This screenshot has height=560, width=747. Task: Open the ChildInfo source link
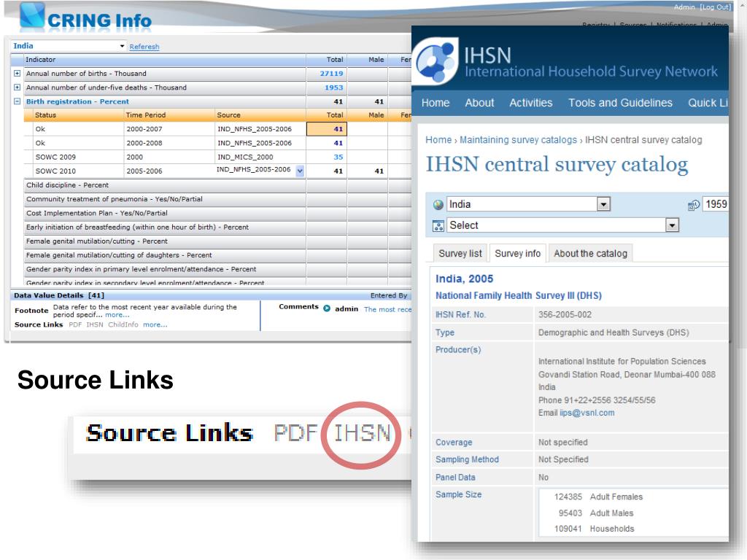[123, 324]
